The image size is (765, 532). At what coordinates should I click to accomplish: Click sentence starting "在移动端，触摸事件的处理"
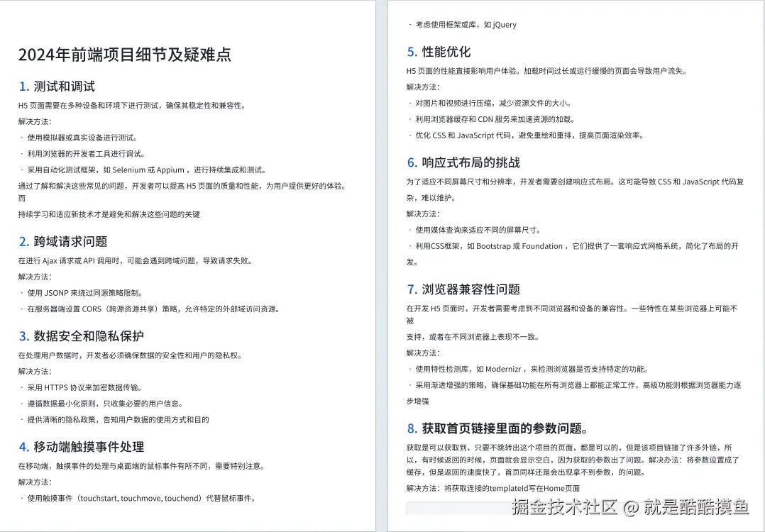coord(141,466)
